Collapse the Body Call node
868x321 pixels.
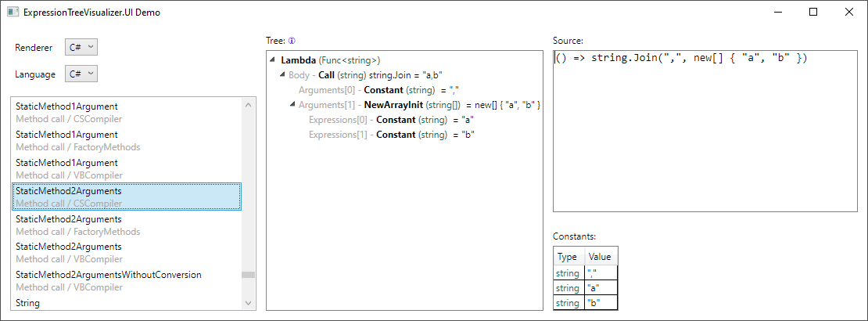(283, 75)
